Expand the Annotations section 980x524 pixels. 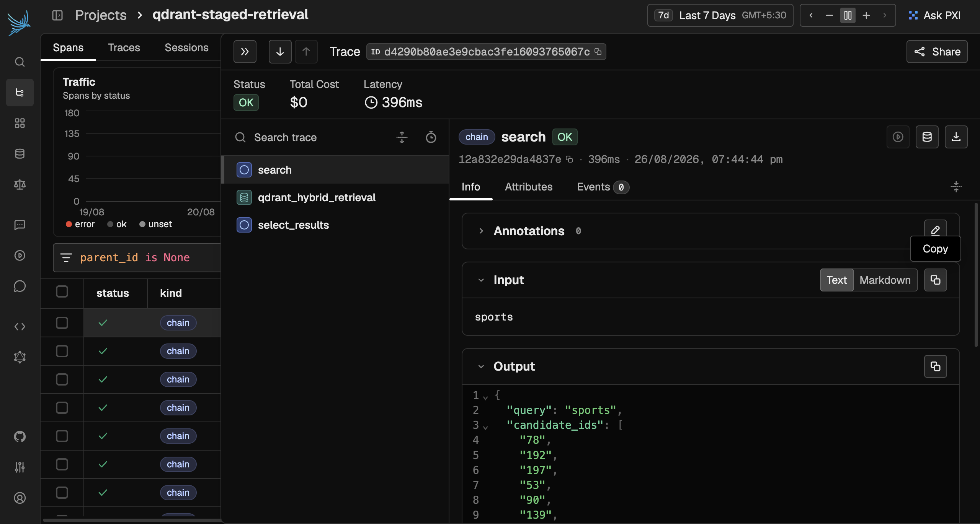481,231
